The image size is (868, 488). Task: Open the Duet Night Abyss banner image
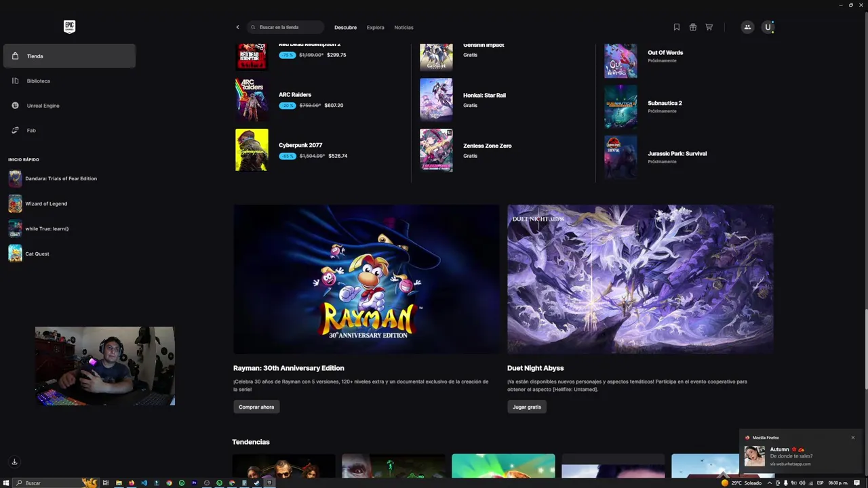coord(640,279)
